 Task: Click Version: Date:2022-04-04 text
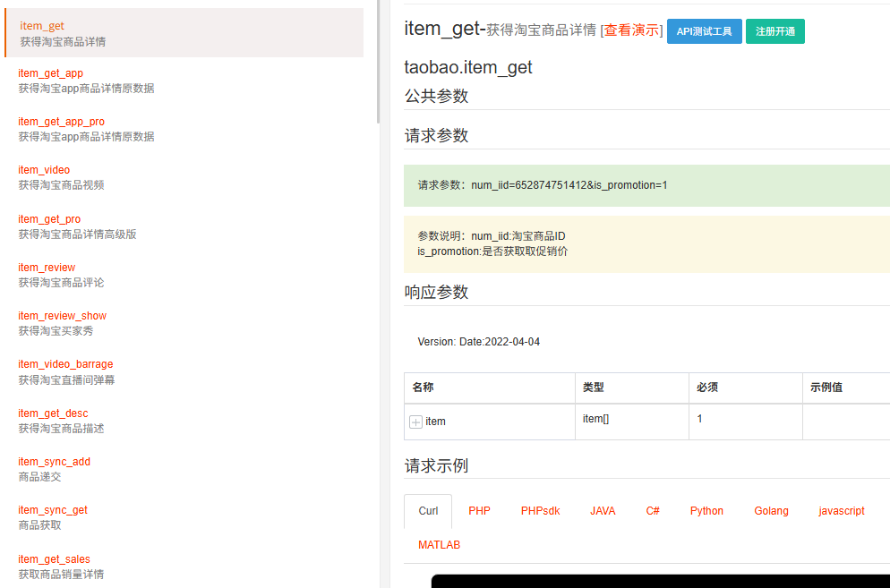(x=478, y=342)
